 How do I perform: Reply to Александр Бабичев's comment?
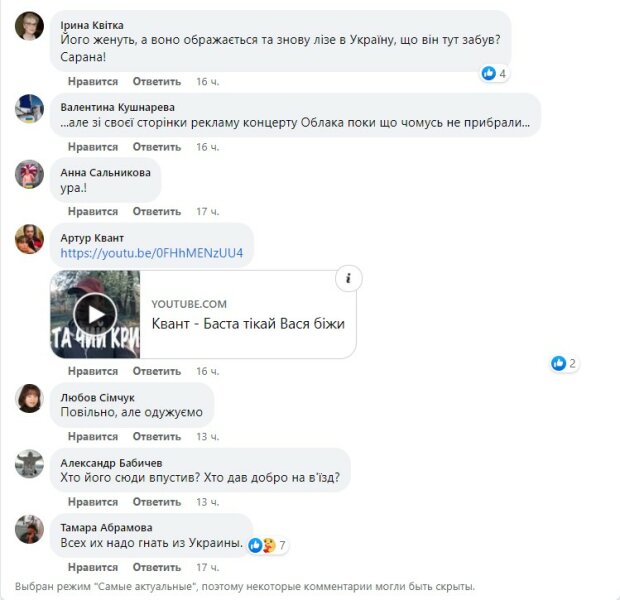[157, 502]
